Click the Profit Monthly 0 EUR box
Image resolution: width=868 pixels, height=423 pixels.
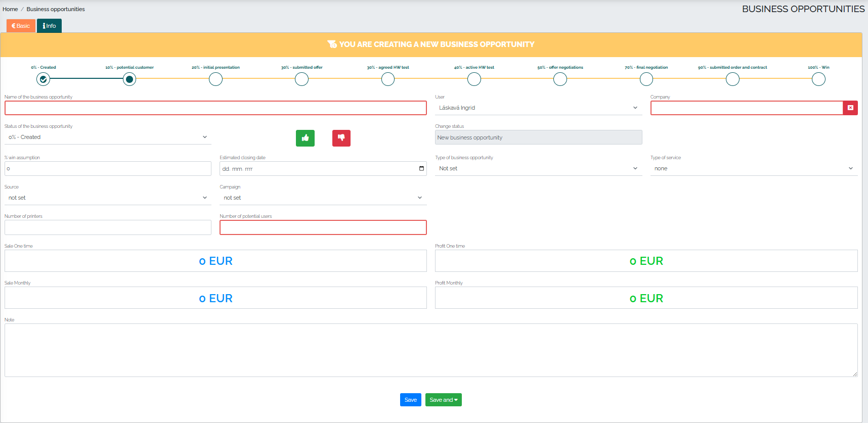(x=646, y=298)
